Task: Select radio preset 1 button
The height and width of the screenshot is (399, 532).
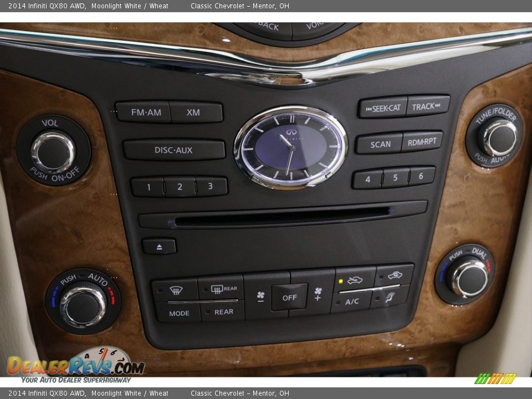Action: click(x=149, y=187)
